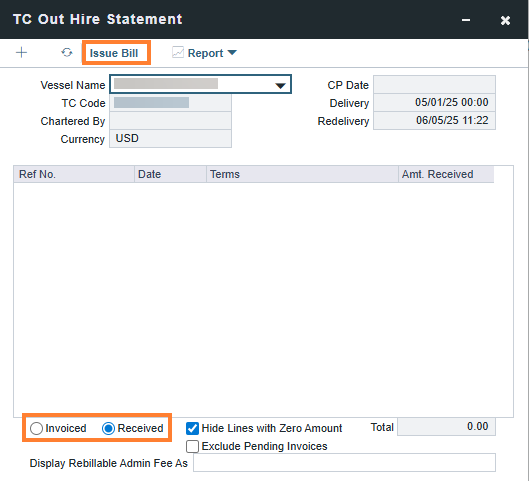Click the Total amount field
The width and height of the screenshot is (529, 481).
coord(446,427)
